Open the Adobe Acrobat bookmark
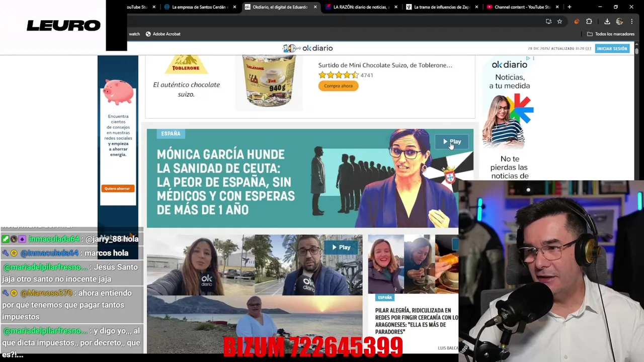Viewport: 644px width, 362px height. (163, 34)
